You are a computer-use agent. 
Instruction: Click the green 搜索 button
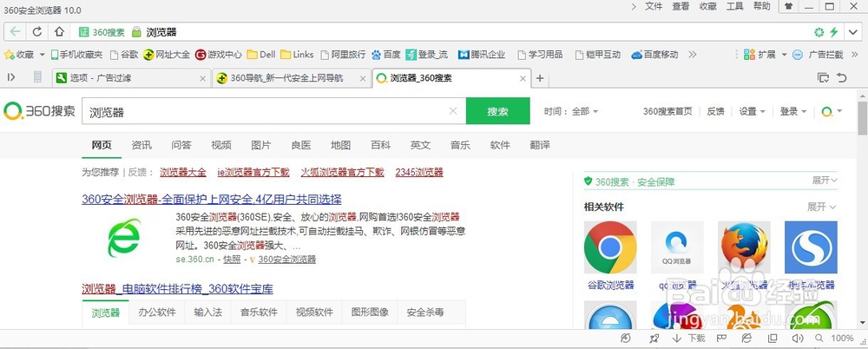[x=497, y=111]
